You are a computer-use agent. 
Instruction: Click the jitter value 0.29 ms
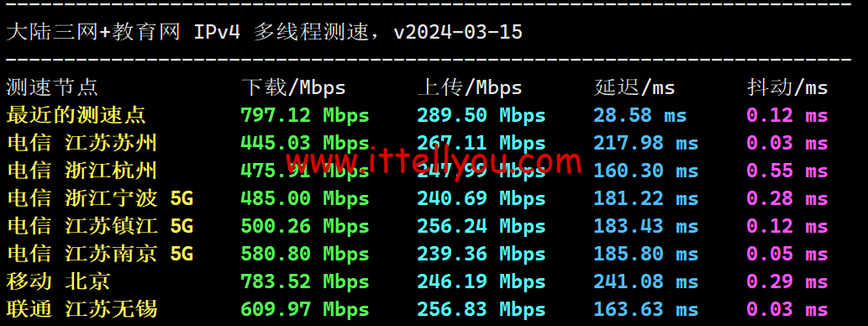click(x=787, y=281)
